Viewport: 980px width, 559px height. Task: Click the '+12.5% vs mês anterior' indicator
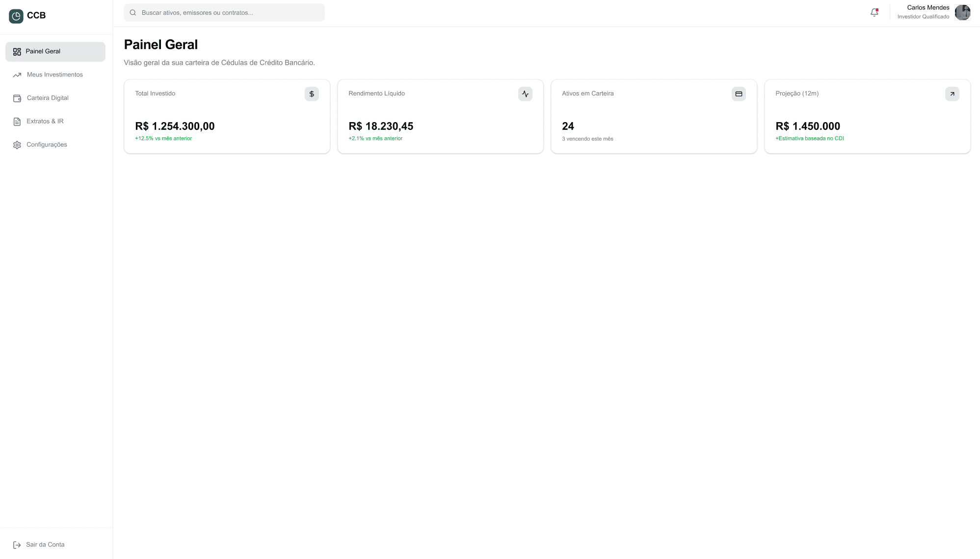[x=164, y=138]
